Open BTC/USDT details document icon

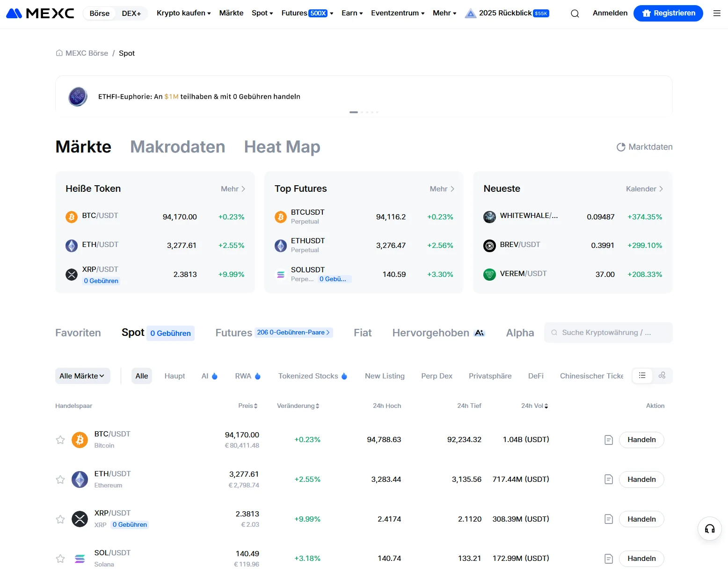coord(609,440)
